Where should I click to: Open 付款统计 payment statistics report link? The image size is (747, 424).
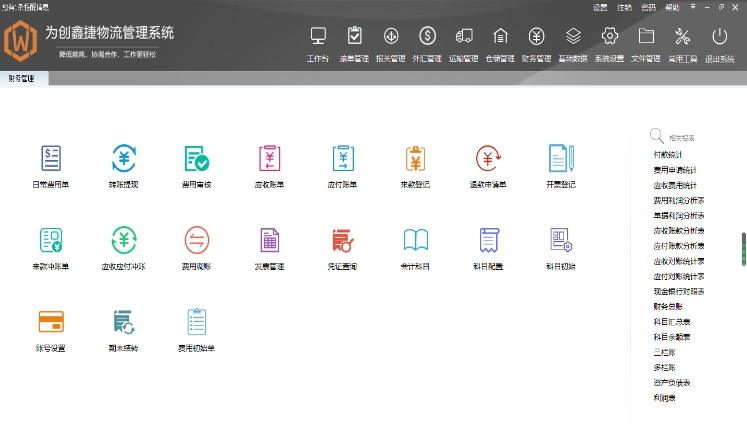[x=667, y=155]
